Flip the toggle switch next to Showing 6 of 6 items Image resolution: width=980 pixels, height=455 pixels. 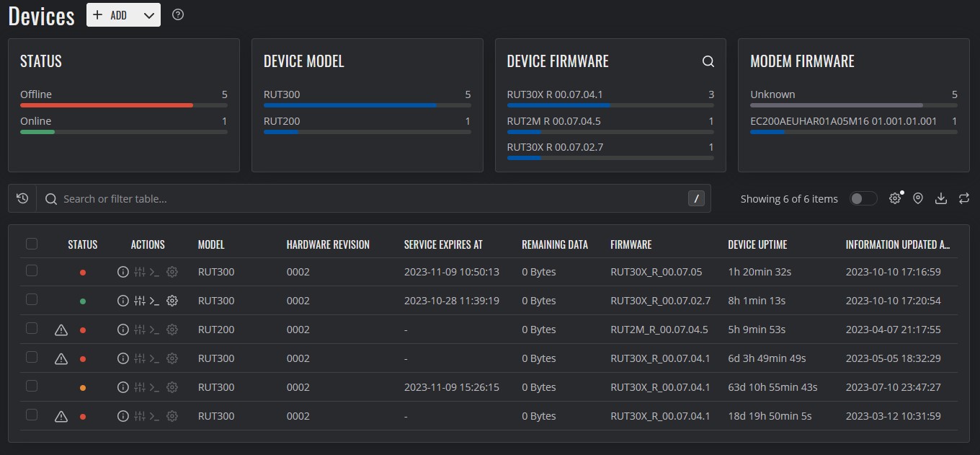pos(863,198)
